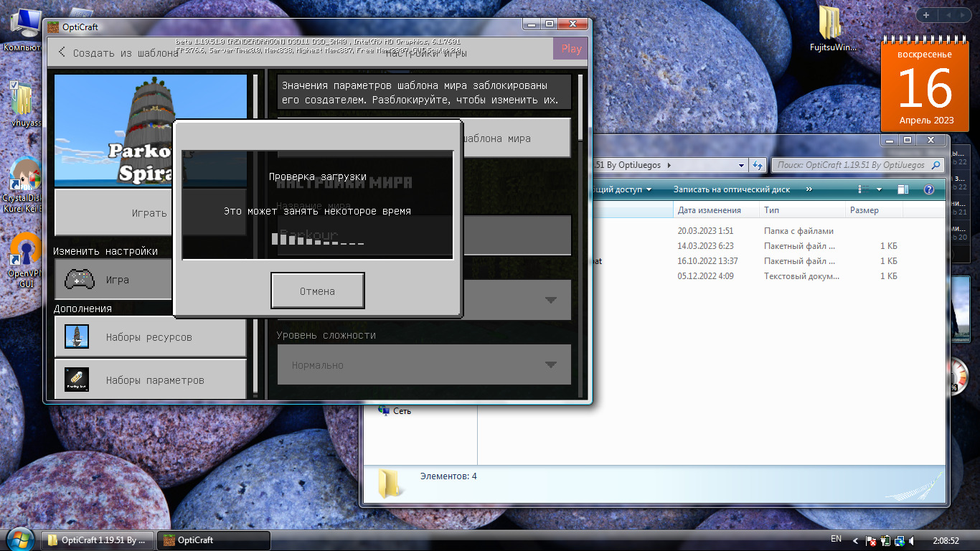
Task: Open the 'Общий доступ' sharing menu
Action: (x=621, y=189)
